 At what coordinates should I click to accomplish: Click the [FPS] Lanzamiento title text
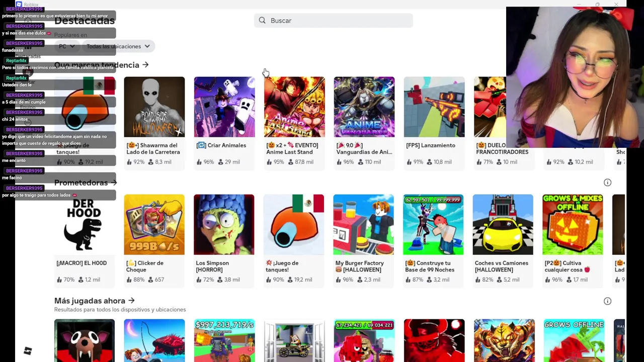(x=431, y=145)
